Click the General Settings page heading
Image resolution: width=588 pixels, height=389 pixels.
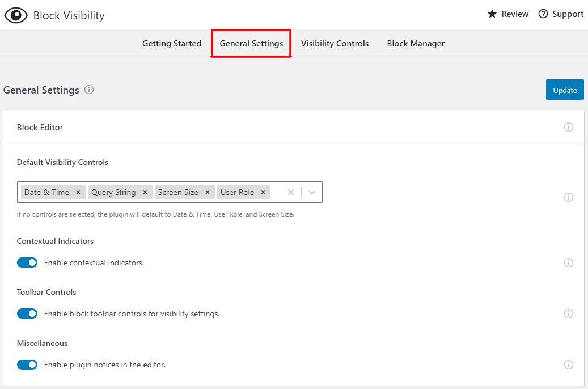click(x=41, y=90)
